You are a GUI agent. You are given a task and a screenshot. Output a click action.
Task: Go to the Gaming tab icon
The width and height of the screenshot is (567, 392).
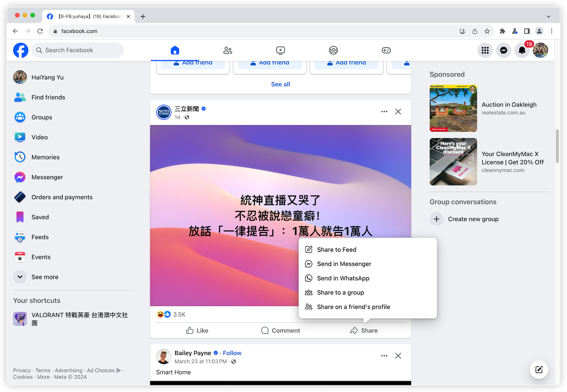point(386,50)
